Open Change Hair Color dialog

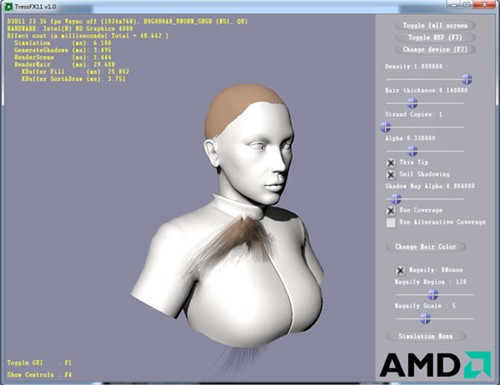coord(425,247)
